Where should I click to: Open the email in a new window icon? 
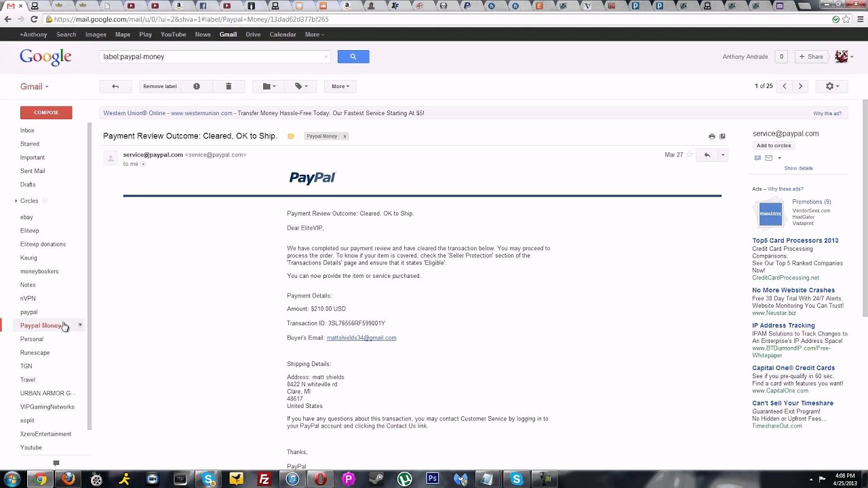pyautogui.click(x=722, y=136)
